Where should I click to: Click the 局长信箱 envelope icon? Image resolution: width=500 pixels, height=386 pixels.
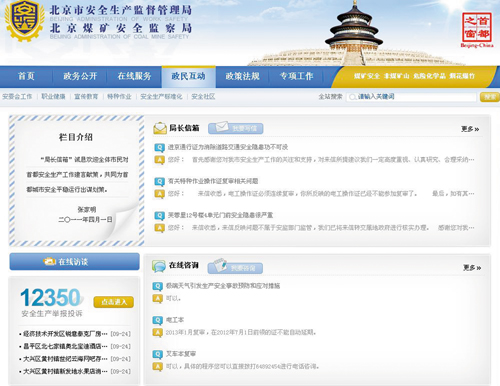pos(160,128)
